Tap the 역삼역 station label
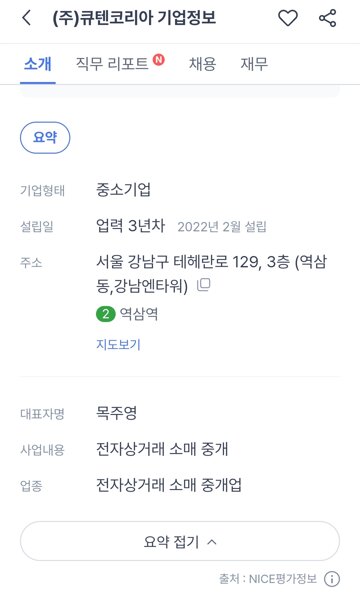The width and height of the screenshot is (360, 598). pyautogui.click(x=139, y=314)
